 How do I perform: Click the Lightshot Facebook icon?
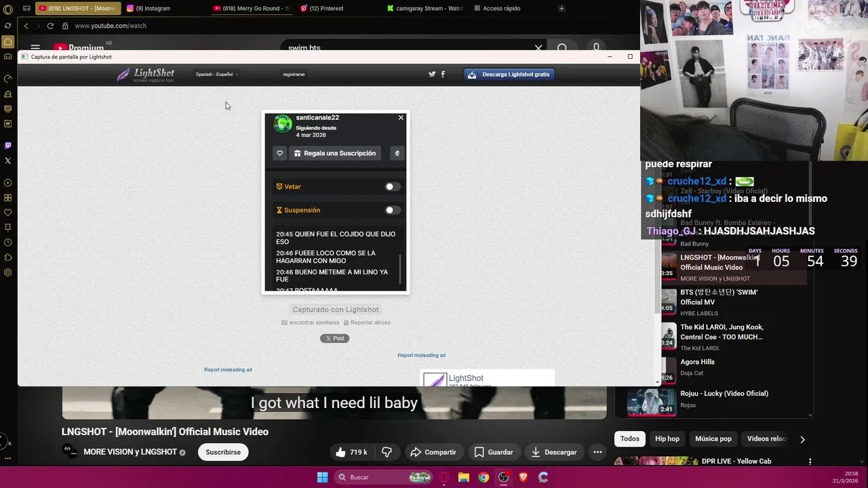tap(443, 75)
